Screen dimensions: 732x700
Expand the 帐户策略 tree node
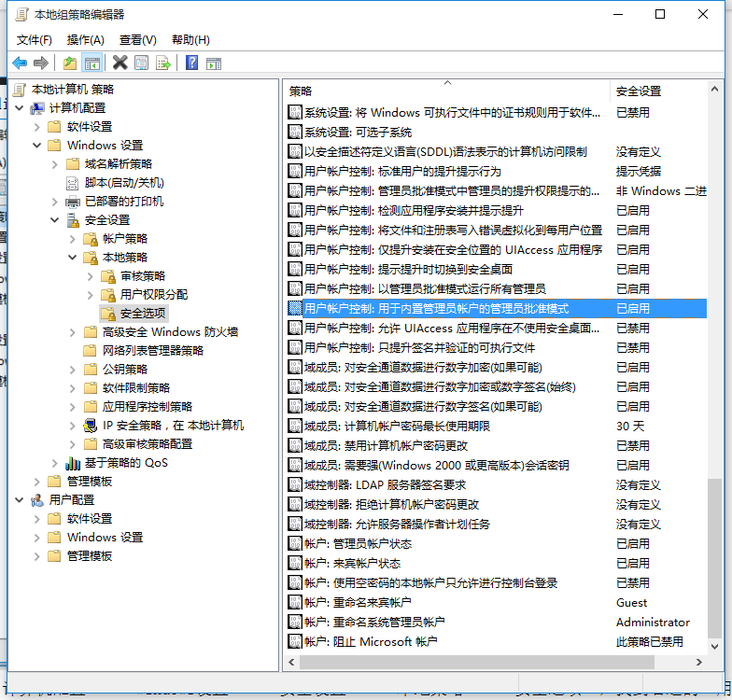coord(73,239)
